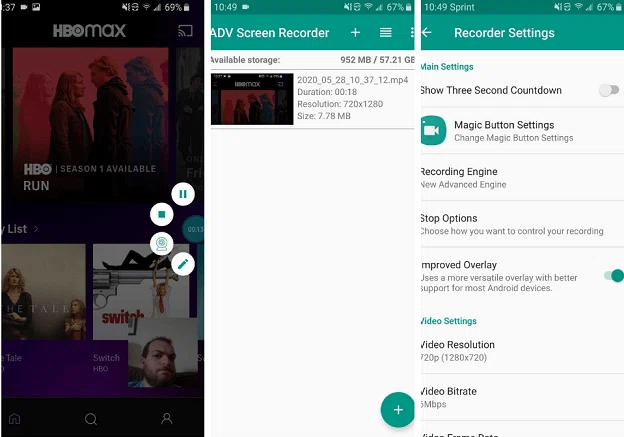
Task: Tap the Resolution: 720x1280 text
Action: coord(340,104)
